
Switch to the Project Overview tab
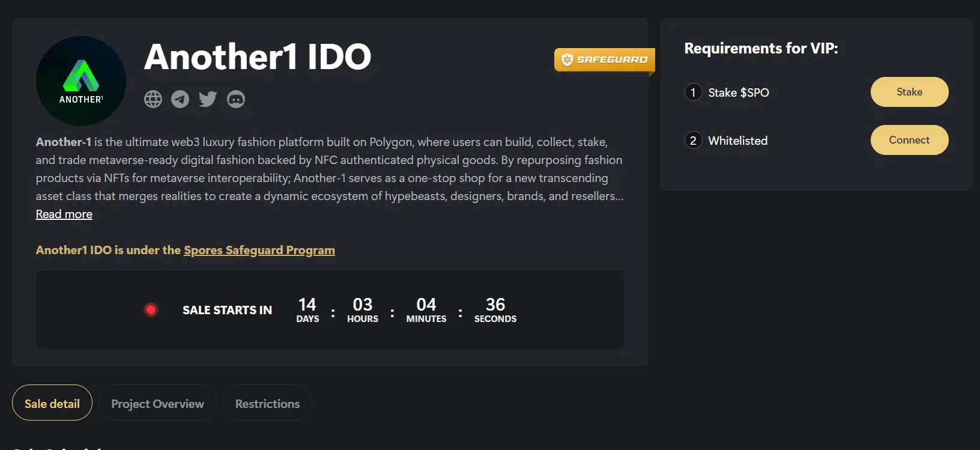(157, 404)
